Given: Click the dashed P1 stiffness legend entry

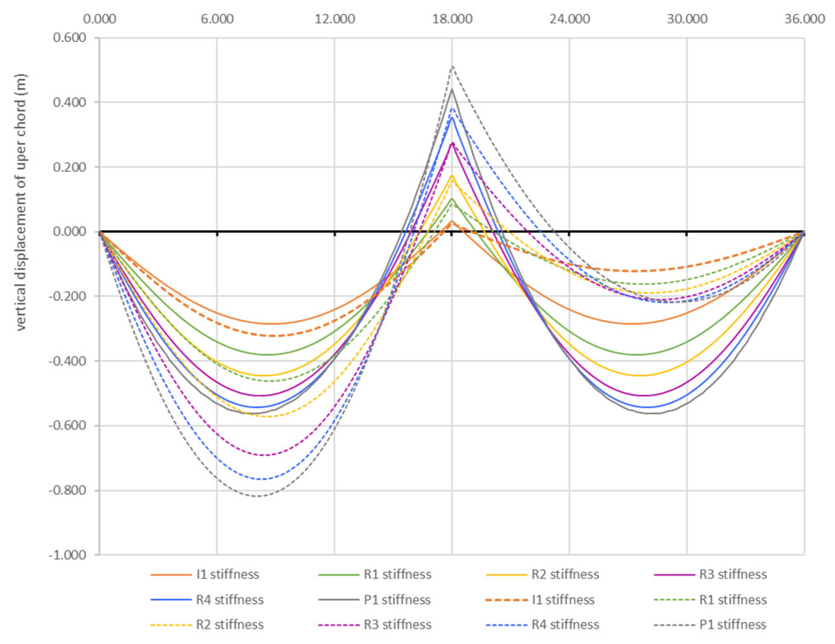Looking at the screenshot, I should [x=732, y=624].
